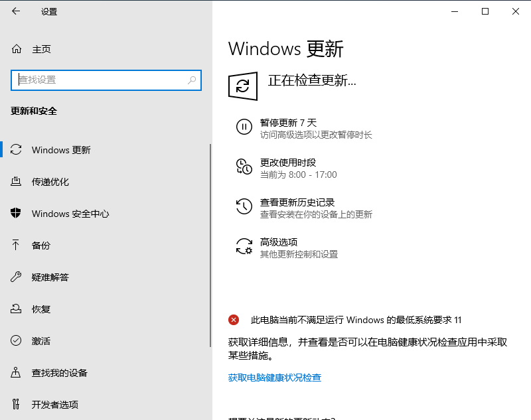Image resolution: width=531 pixels, height=420 pixels.
Task: Open 查找我的设备 locator icon
Action: (x=15, y=372)
